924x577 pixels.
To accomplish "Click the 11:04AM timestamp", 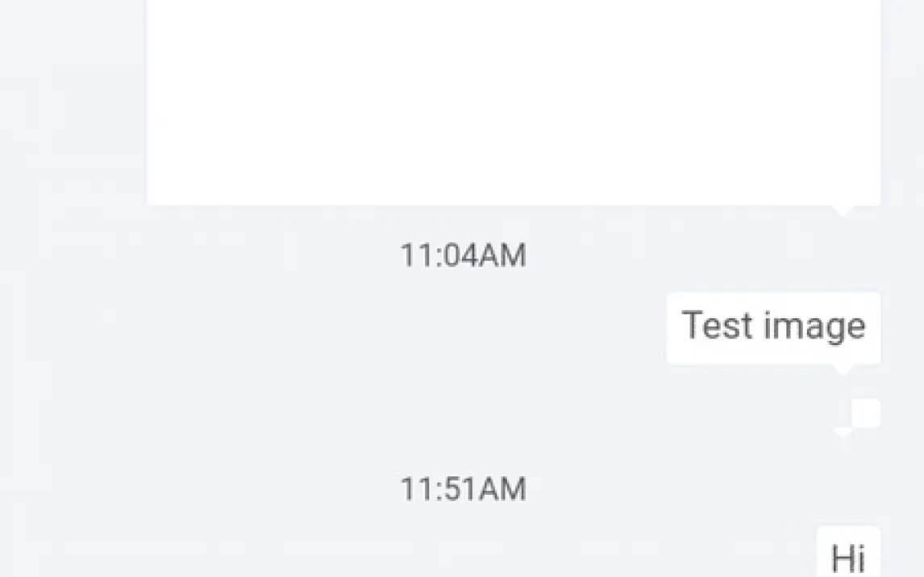I will [x=463, y=256].
